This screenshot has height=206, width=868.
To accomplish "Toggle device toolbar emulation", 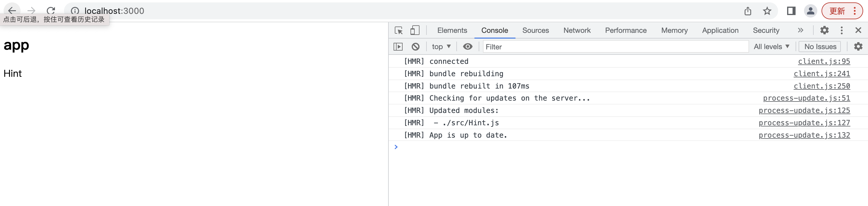I will [415, 30].
